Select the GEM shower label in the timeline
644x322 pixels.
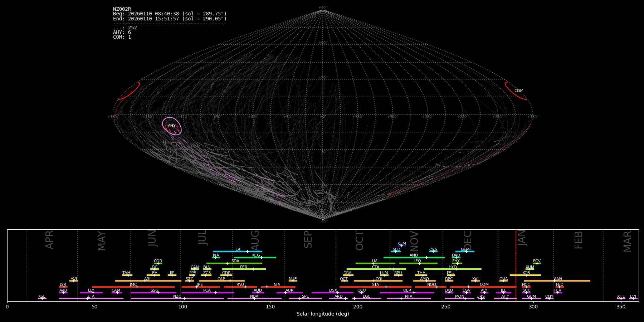click(465, 250)
